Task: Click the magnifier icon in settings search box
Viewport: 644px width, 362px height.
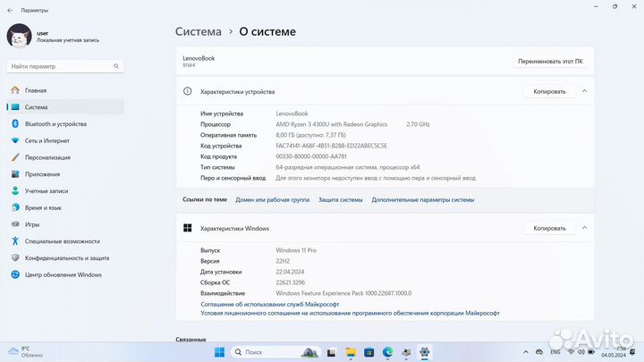Action: [116, 66]
